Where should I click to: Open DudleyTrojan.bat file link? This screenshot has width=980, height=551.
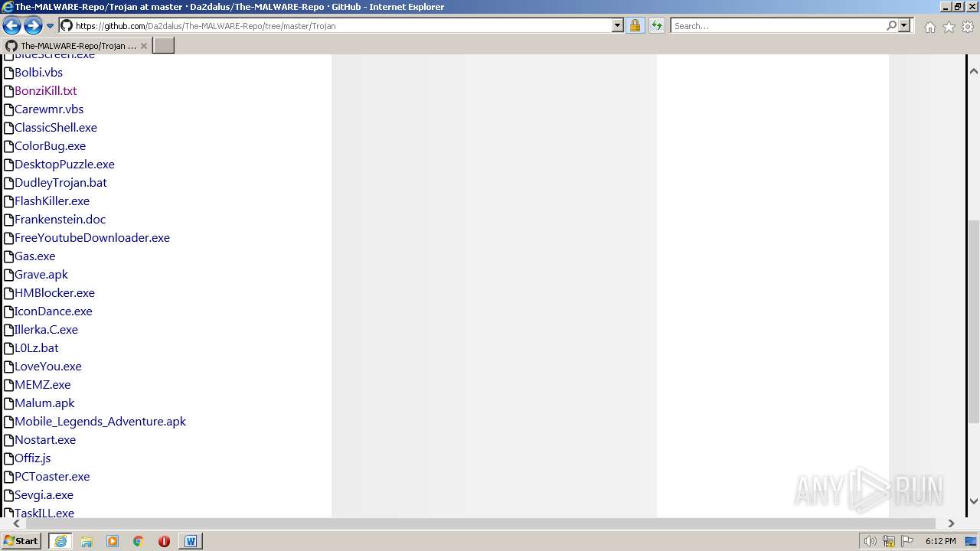point(60,183)
